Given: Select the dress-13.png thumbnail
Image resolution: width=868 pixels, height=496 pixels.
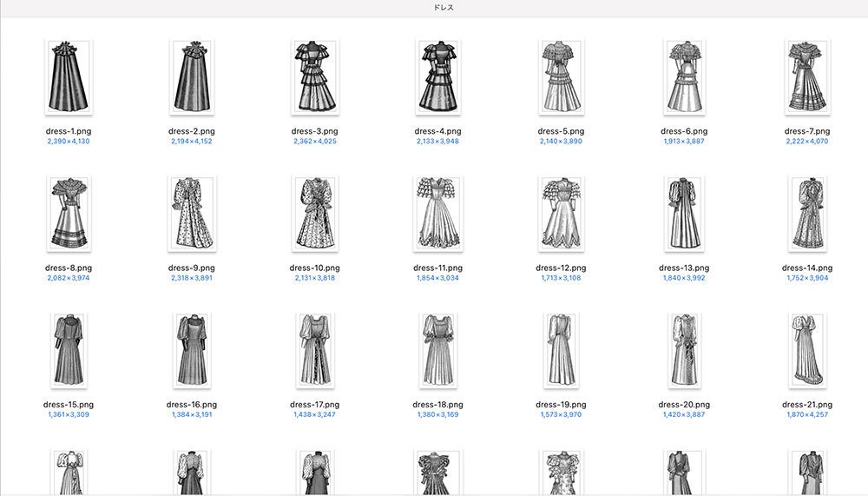Looking at the screenshot, I should pyautogui.click(x=684, y=214).
